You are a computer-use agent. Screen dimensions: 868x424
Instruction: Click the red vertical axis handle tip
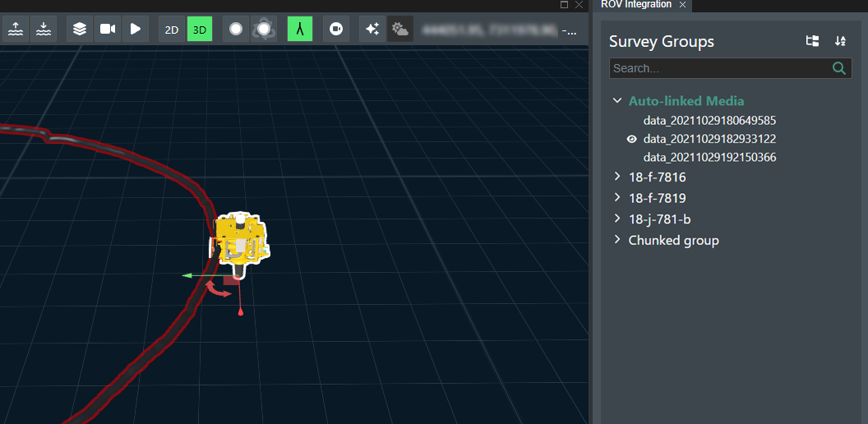tap(240, 313)
